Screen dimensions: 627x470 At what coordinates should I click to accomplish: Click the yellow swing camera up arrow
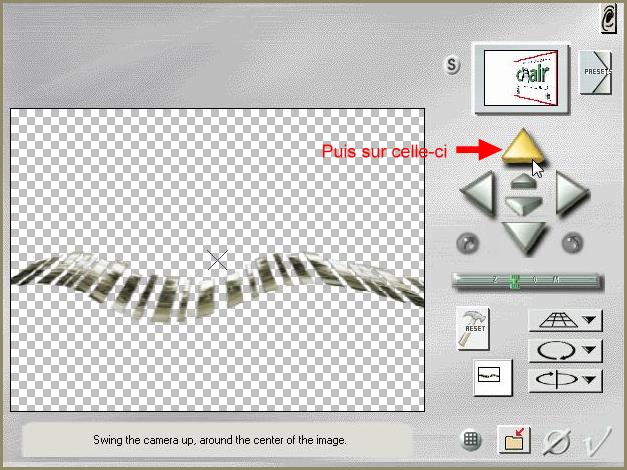click(525, 149)
